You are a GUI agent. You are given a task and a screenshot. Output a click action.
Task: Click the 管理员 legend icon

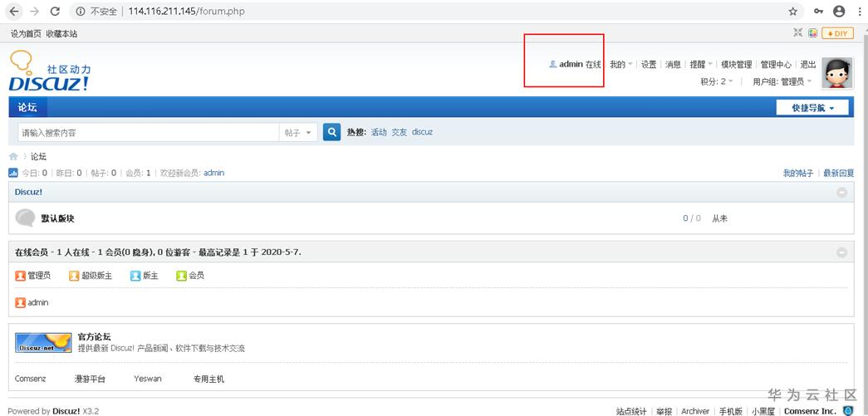[x=21, y=275]
